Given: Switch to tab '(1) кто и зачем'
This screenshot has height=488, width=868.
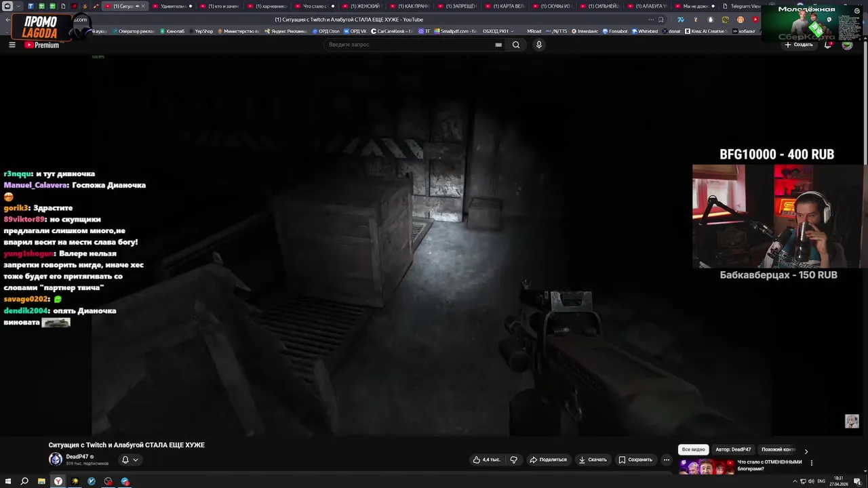Looking at the screenshot, I should tap(220, 6).
